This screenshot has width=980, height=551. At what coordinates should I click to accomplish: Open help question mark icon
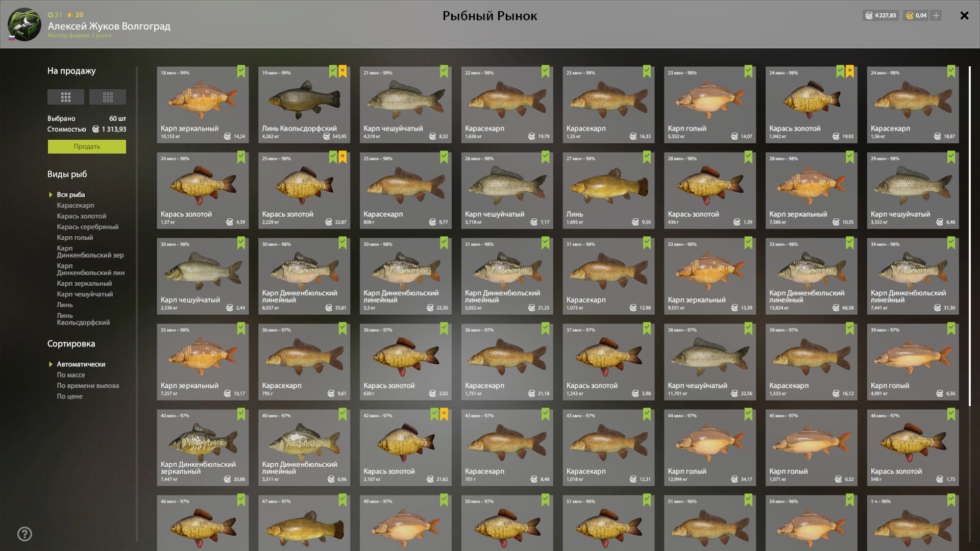[24, 534]
